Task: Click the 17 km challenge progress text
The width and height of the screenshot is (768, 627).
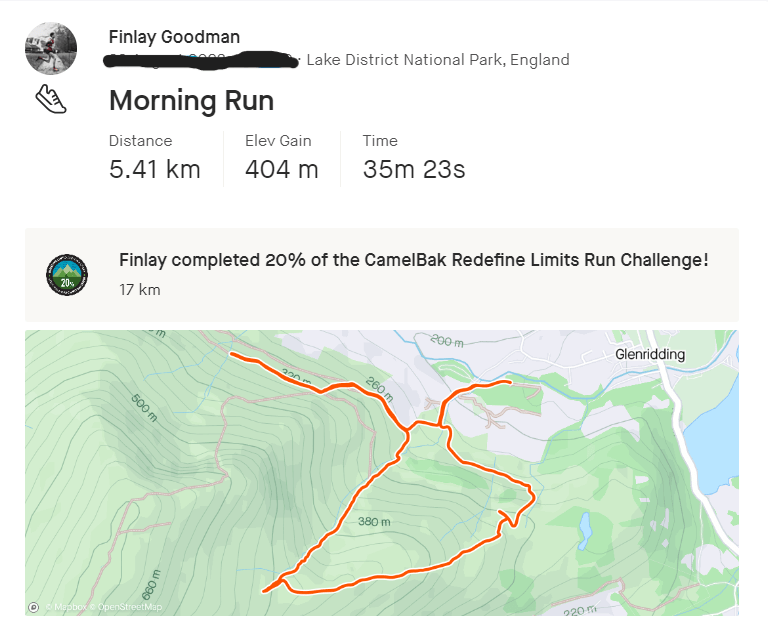Action: 139,290
